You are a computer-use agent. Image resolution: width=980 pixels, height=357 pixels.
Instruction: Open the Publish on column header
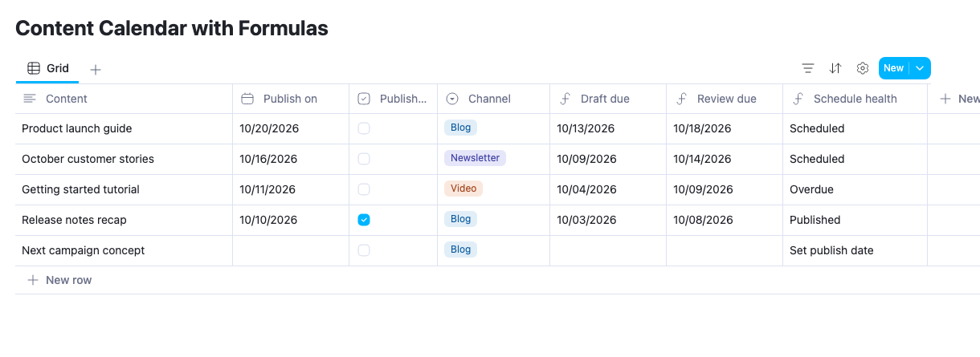click(291, 99)
